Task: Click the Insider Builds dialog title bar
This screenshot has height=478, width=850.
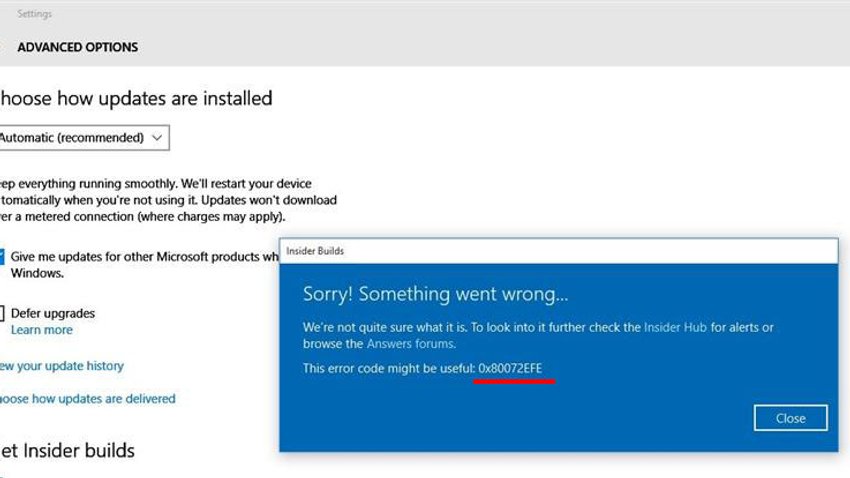Action: pyautogui.click(x=559, y=251)
